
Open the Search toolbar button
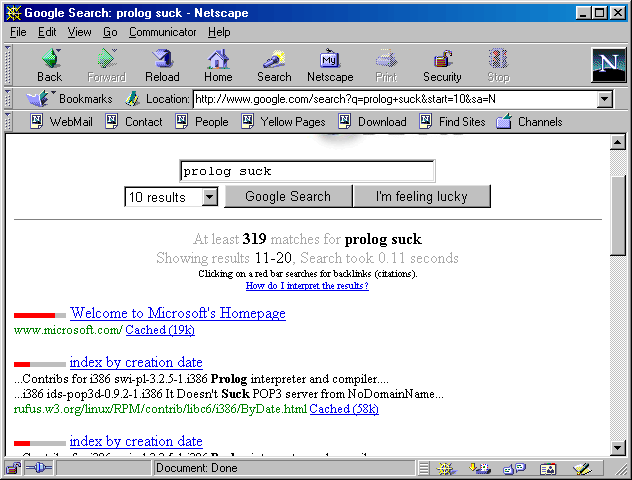click(x=274, y=65)
